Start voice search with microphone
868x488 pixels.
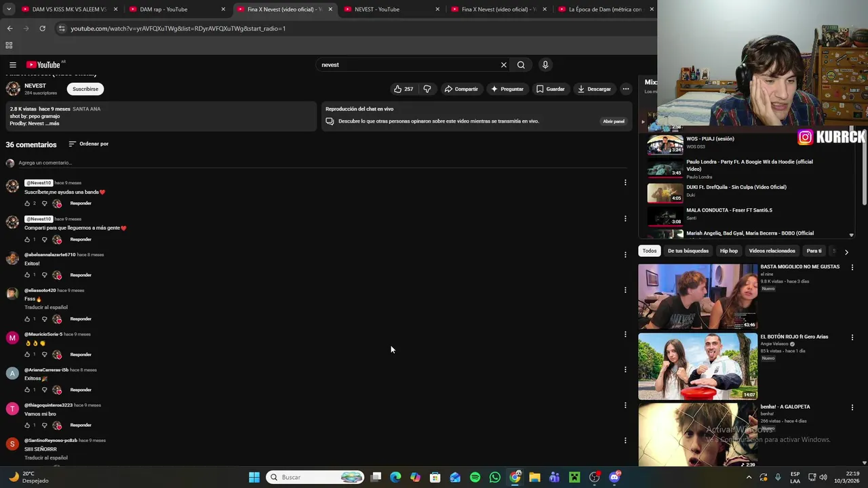[x=545, y=65]
